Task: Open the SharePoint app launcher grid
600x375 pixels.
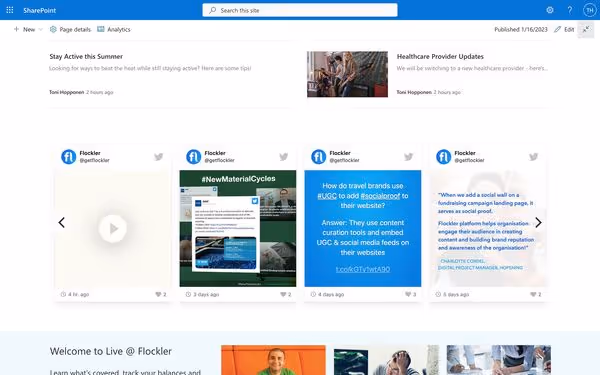Action: (x=10, y=10)
